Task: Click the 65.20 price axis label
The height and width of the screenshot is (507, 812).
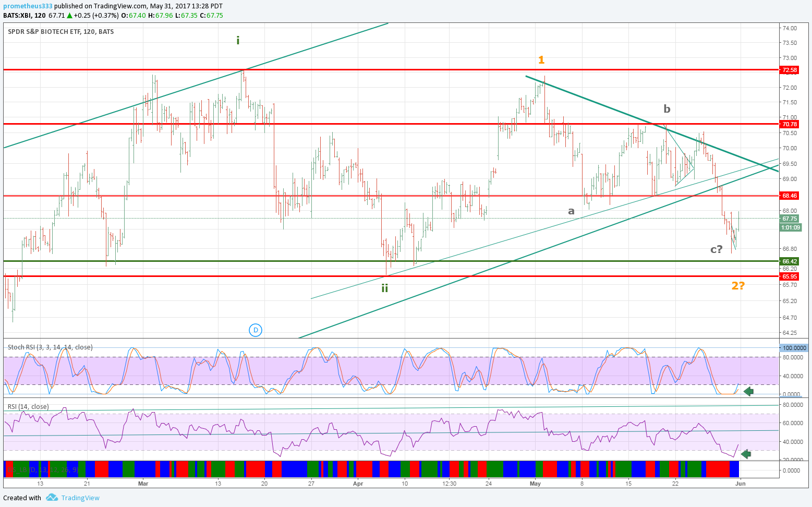Action: [790, 301]
